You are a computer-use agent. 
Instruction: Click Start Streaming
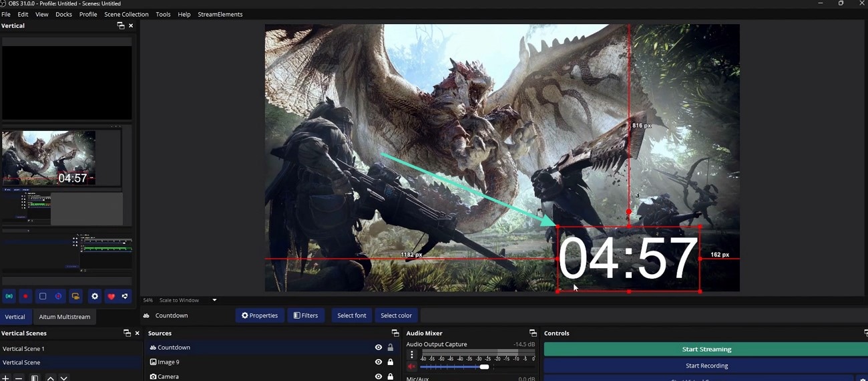click(x=706, y=349)
